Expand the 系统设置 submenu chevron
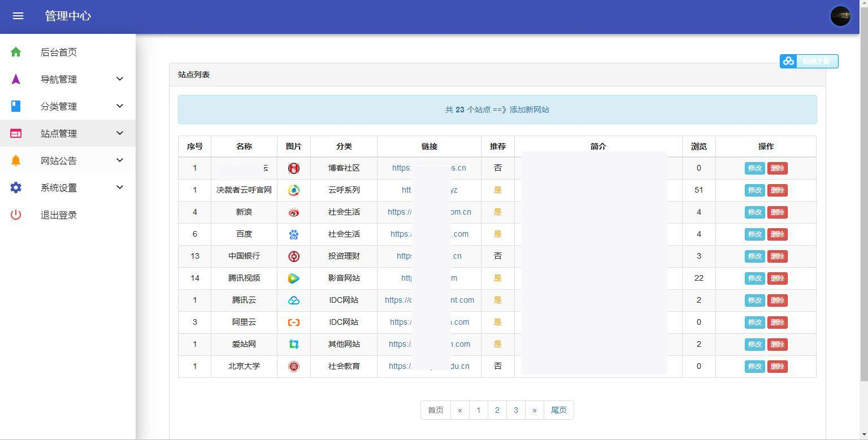The width and height of the screenshot is (868, 440). point(119,188)
